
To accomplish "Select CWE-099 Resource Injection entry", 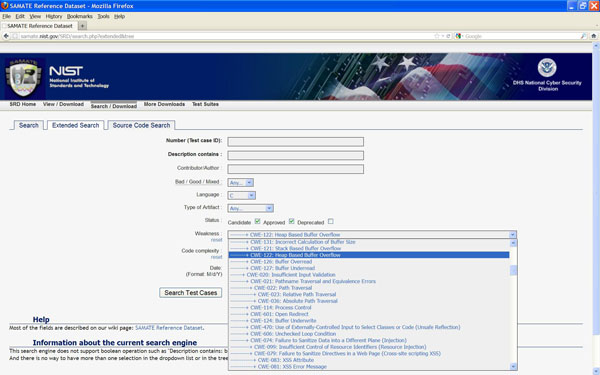I will (369, 347).
